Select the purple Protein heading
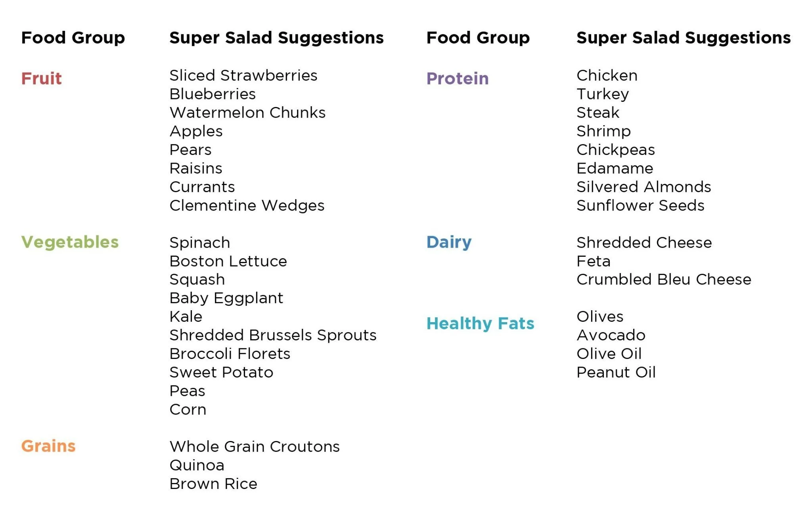The width and height of the screenshot is (812, 525). pos(458,78)
